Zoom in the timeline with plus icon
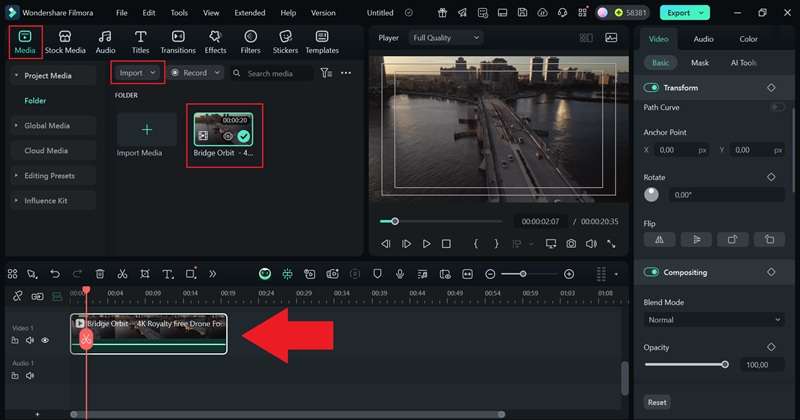Image resolution: width=800 pixels, height=420 pixels. point(569,274)
